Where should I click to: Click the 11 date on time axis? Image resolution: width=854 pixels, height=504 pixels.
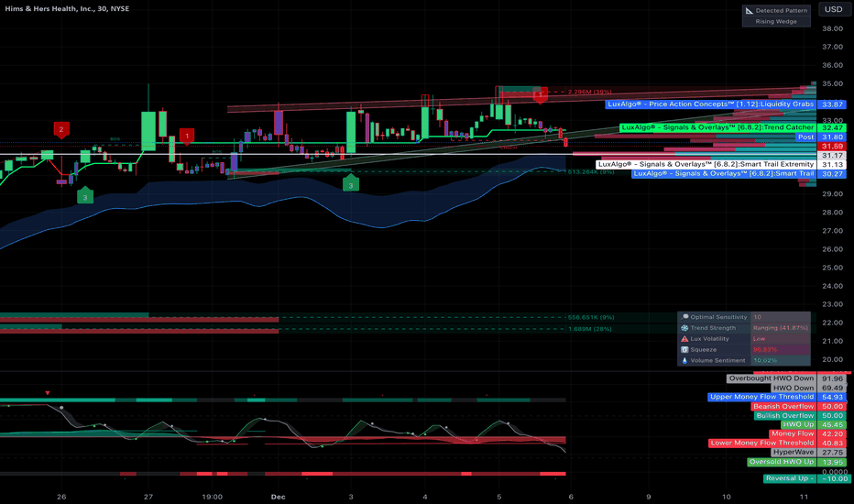coord(805,497)
